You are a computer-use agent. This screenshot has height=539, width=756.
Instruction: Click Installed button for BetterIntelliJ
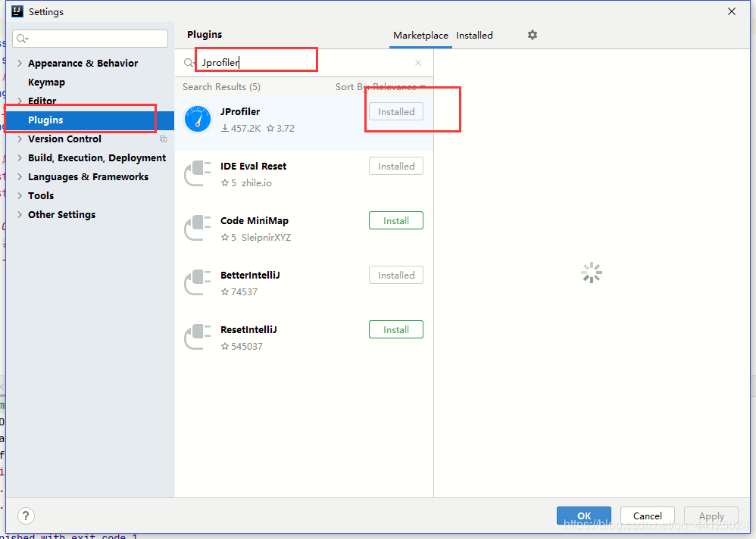click(x=396, y=275)
